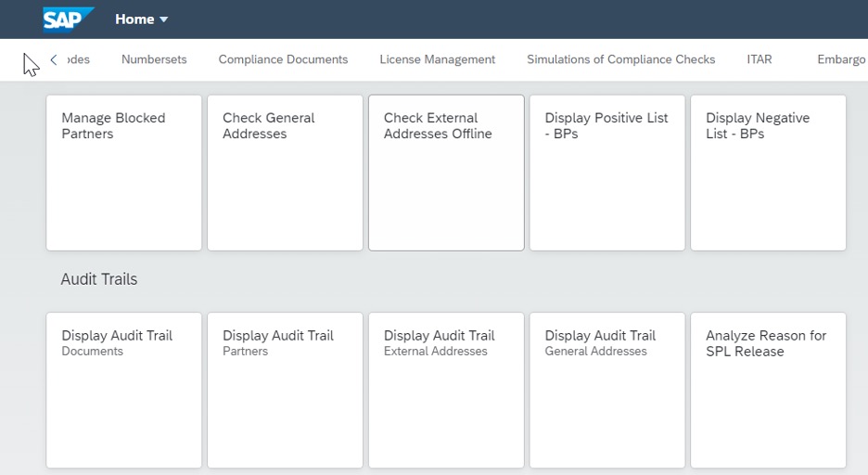Open the Embargo tab
The image size is (868, 475).
[841, 59]
